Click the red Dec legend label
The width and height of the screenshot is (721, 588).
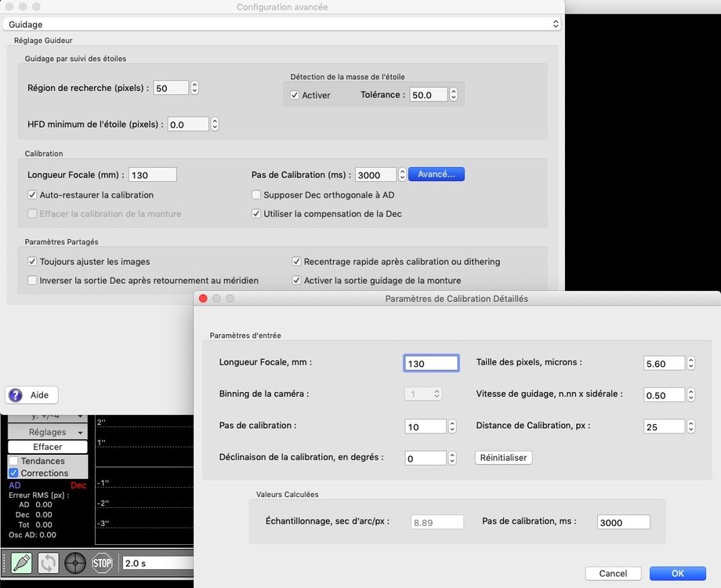(78, 485)
